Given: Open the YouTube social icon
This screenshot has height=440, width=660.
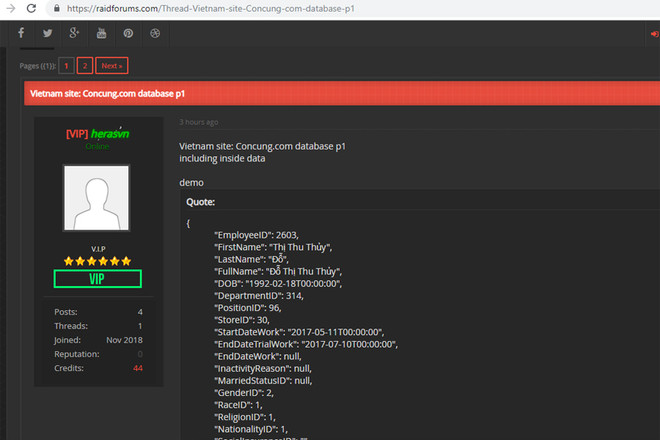Looking at the screenshot, I should 102,33.
